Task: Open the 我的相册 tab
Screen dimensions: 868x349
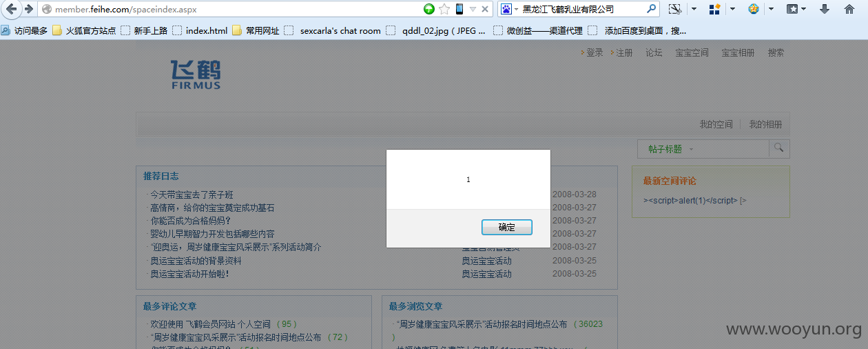Action: point(765,124)
